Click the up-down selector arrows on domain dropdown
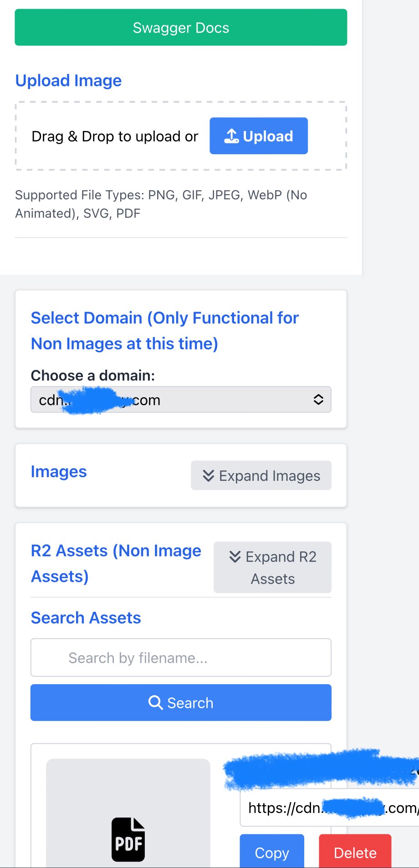Viewport: 419px width, 868px height. pyautogui.click(x=318, y=399)
